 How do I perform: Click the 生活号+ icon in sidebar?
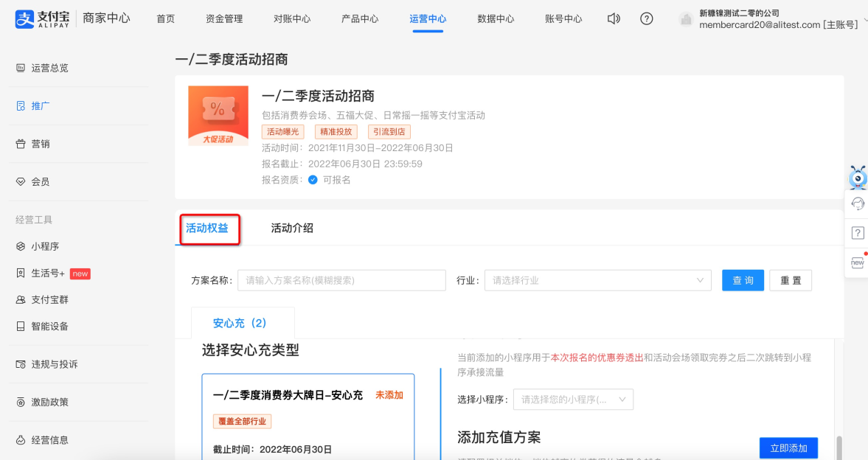coord(21,273)
